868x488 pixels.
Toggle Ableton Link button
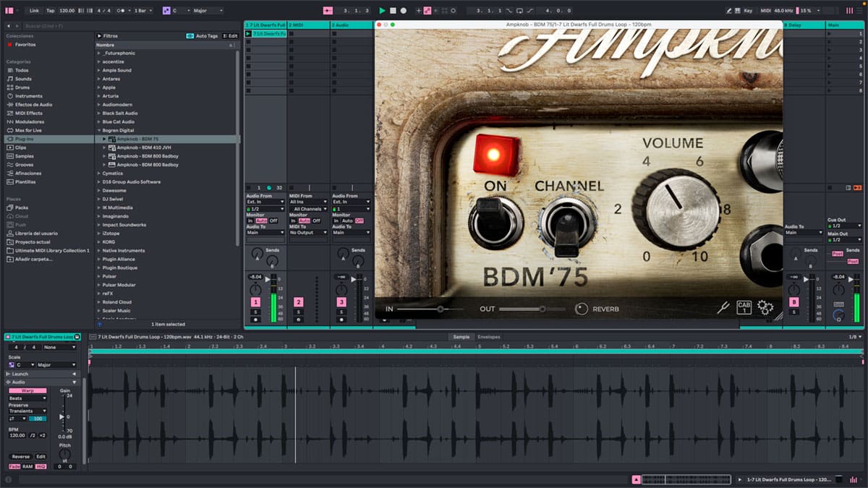click(x=35, y=11)
